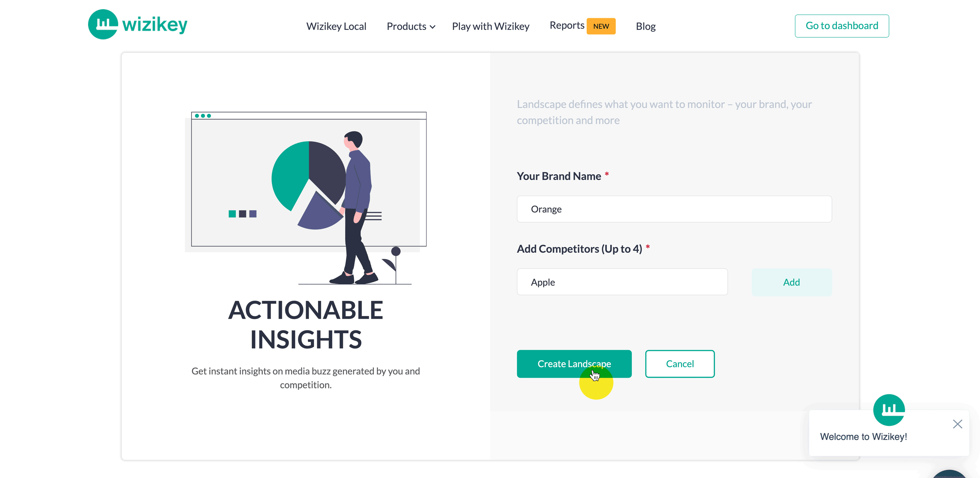The image size is (980, 478).
Task: Click the Add competitor button
Action: [791, 282]
